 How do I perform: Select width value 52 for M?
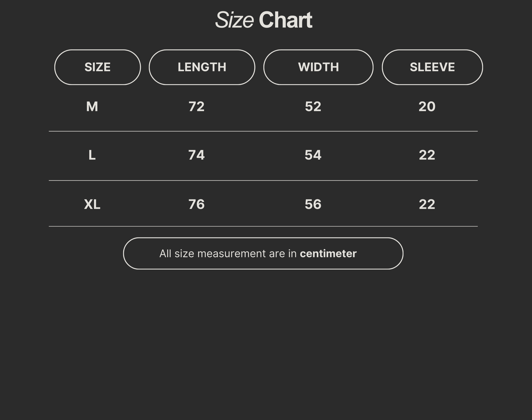[x=313, y=107]
